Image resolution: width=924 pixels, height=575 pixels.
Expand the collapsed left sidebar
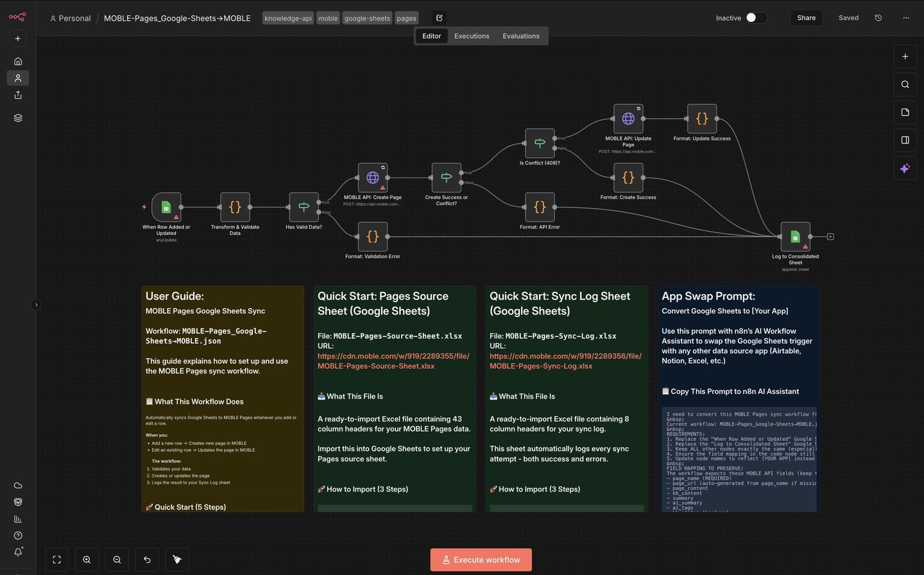pos(36,305)
